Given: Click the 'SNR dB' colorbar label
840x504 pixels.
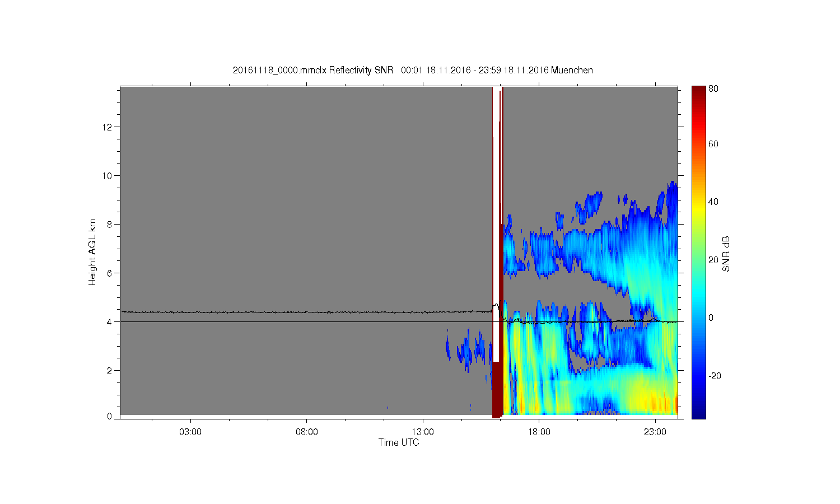Looking at the screenshot, I should tap(726, 254).
